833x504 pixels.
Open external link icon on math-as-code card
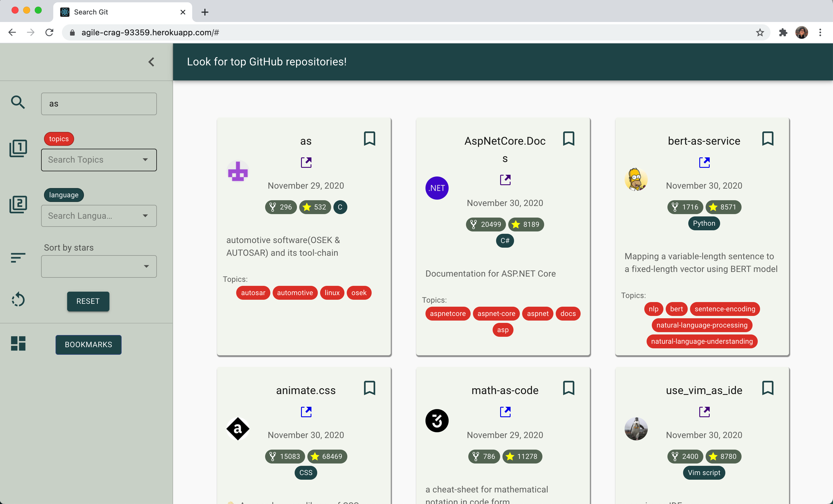pyautogui.click(x=505, y=412)
